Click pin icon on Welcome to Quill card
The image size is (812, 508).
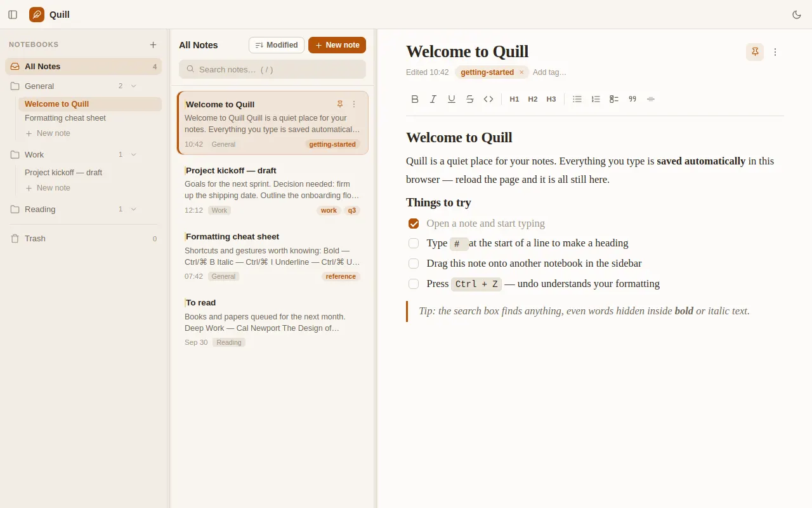point(340,104)
